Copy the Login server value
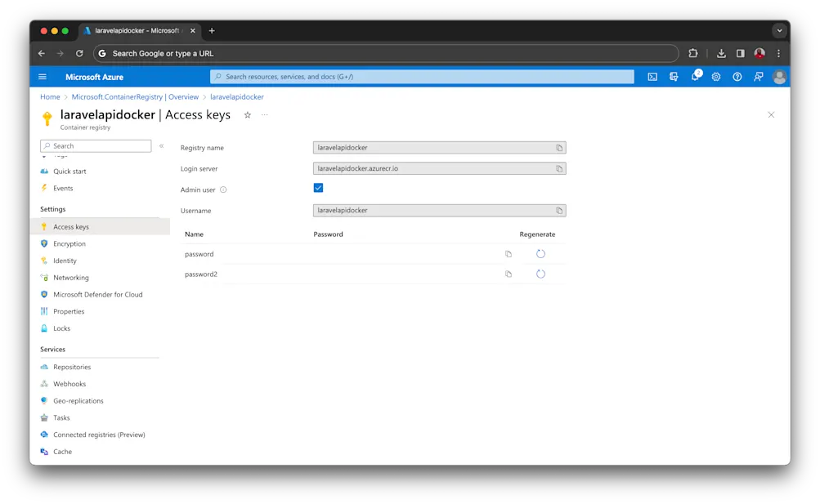This screenshot has height=504, width=820. click(x=561, y=168)
